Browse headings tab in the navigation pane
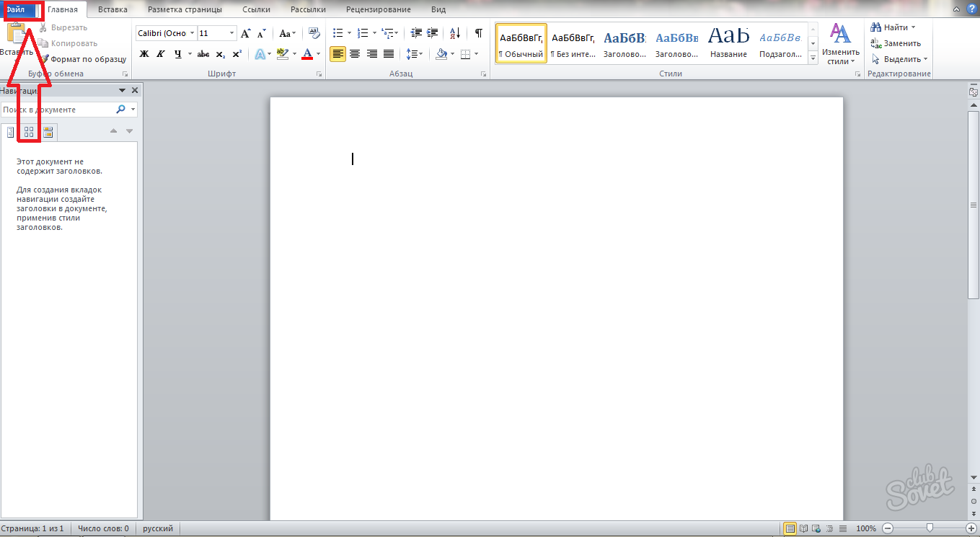The image size is (980, 537). [10, 131]
